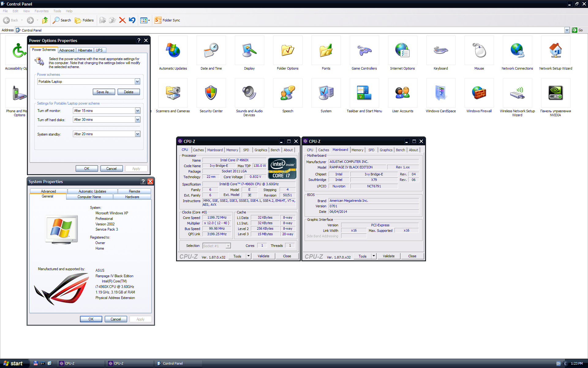
Task: Click the Address bar field
Action: click(291, 30)
